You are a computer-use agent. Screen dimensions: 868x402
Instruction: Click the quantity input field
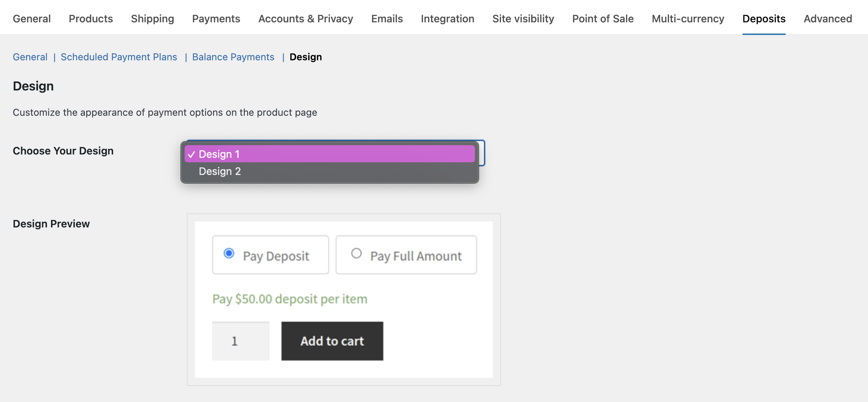(240, 341)
